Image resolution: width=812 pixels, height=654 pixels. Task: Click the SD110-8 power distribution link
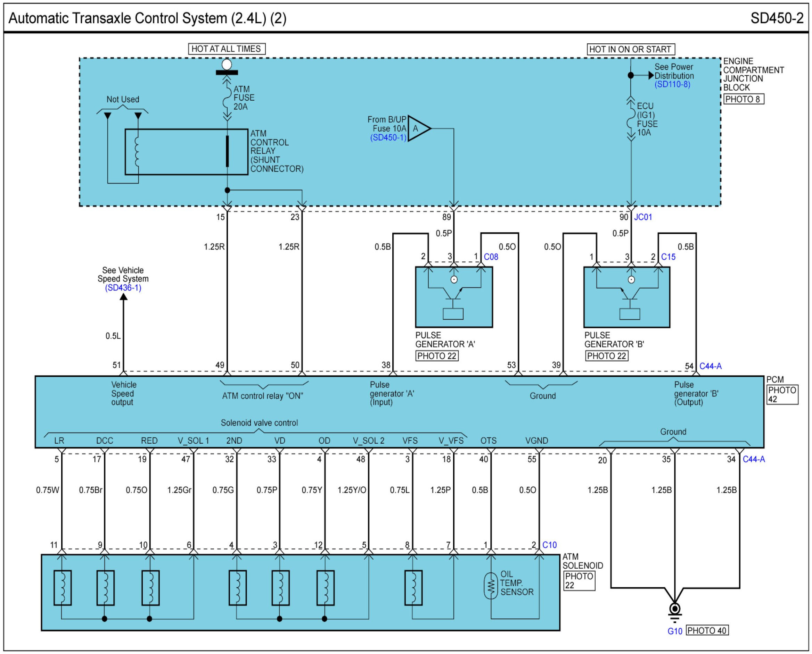672,84
